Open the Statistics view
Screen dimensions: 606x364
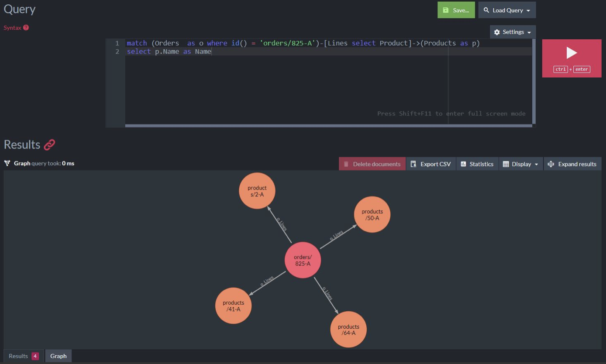477,164
